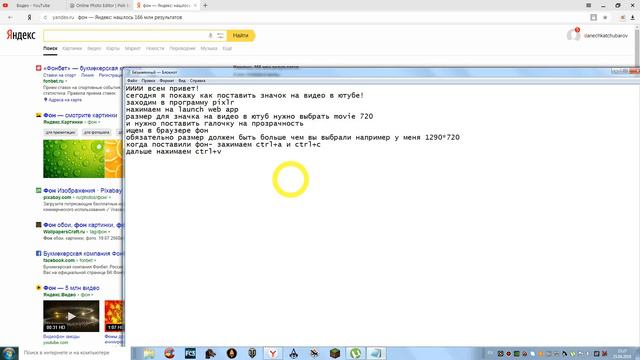Click Yandex Browser 'Y' icon in taskbar
This screenshot has width=640, height=360.
(273, 353)
